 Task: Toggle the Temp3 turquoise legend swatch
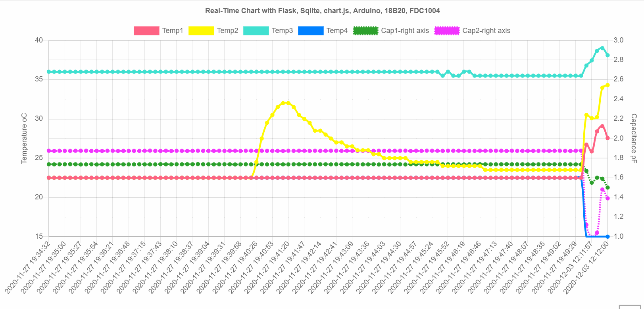pyautogui.click(x=256, y=31)
